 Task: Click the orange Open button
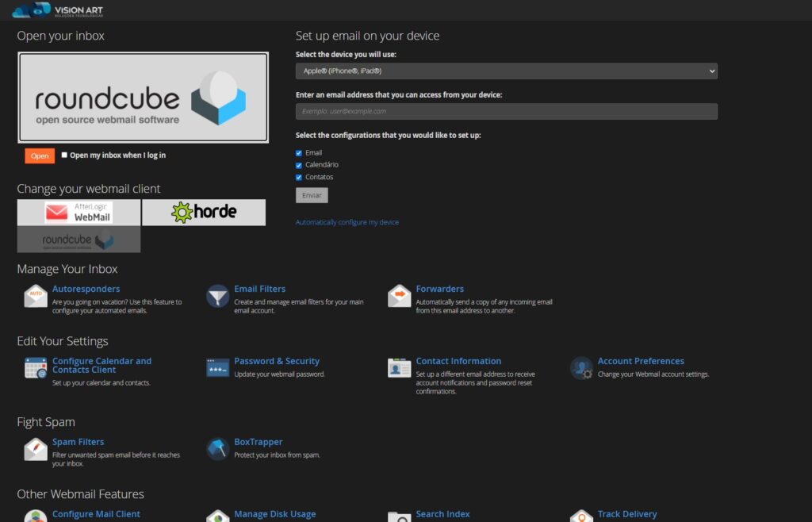pyautogui.click(x=40, y=155)
